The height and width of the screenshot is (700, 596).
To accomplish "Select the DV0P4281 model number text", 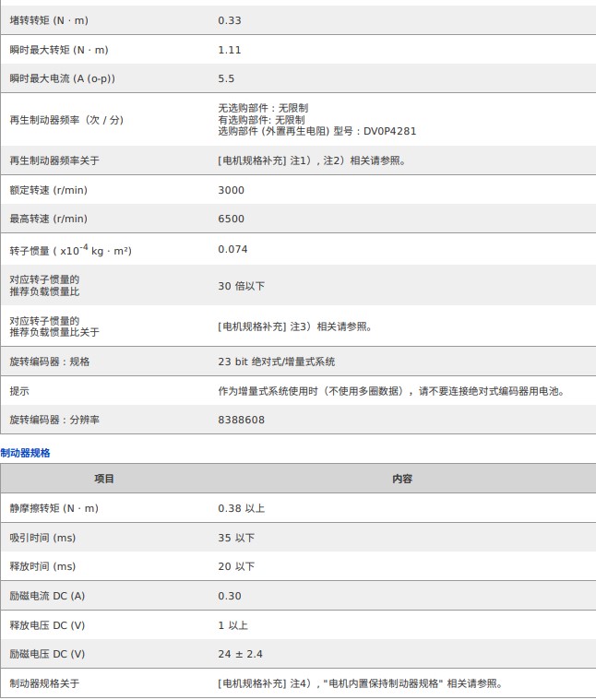I will [389, 131].
